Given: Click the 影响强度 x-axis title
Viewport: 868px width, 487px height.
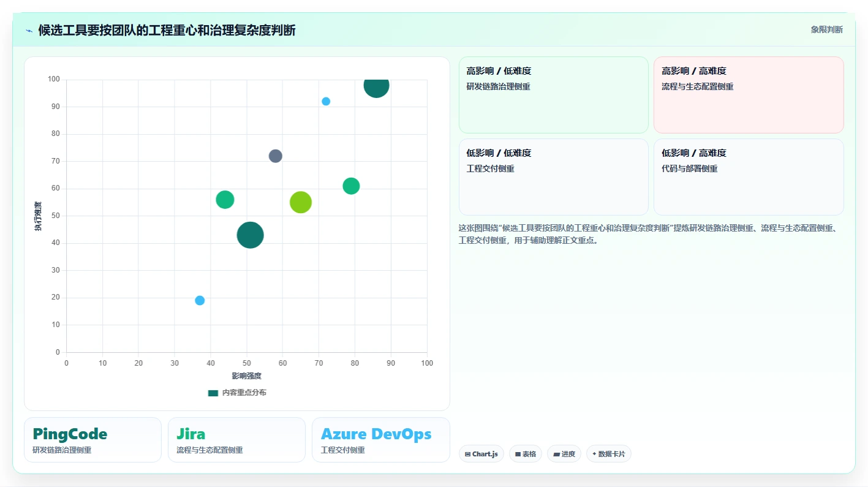Looking at the screenshot, I should [x=247, y=376].
